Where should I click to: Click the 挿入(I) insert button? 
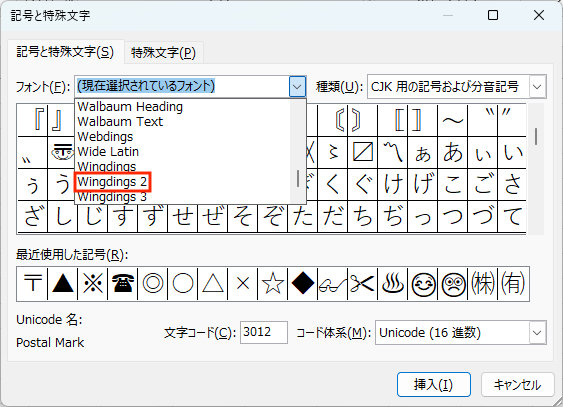click(x=433, y=385)
